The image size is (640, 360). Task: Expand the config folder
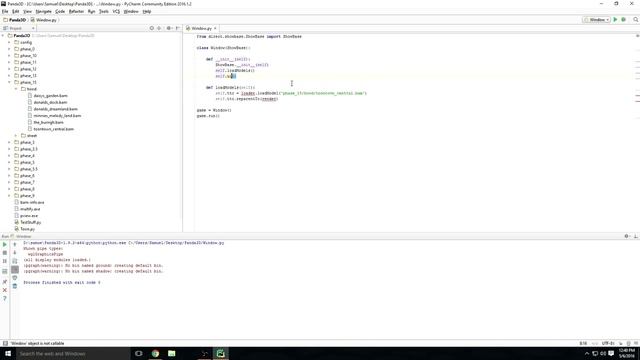tap(10, 42)
